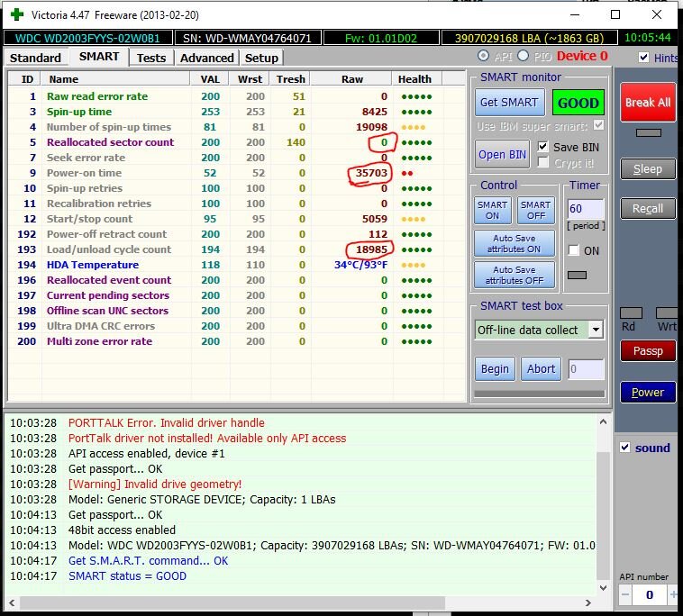Click the Power-on time raw value 35703
683x616 pixels.
(x=371, y=173)
